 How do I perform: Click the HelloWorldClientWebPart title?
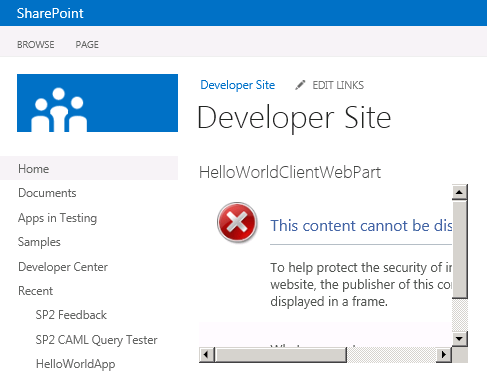click(x=290, y=173)
